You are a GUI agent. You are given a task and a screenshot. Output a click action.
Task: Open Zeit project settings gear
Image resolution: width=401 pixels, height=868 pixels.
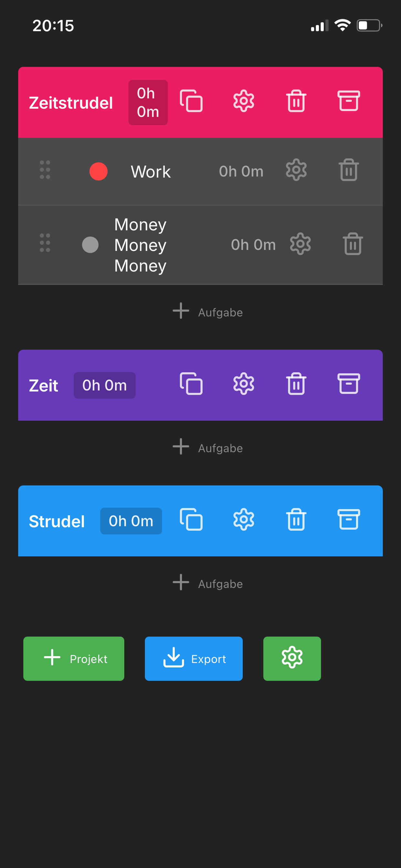[x=244, y=384]
